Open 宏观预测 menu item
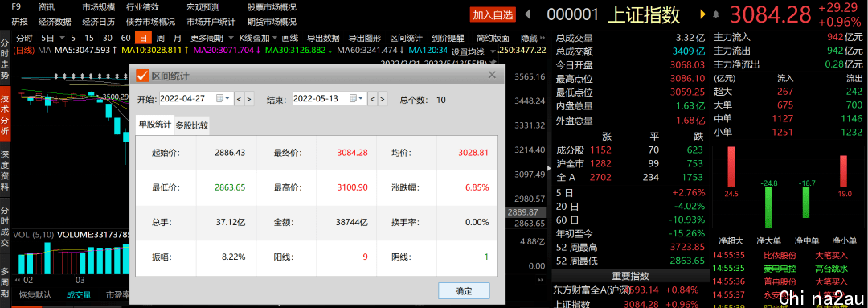The height and width of the screenshot is (308, 868). pos(203,7)
